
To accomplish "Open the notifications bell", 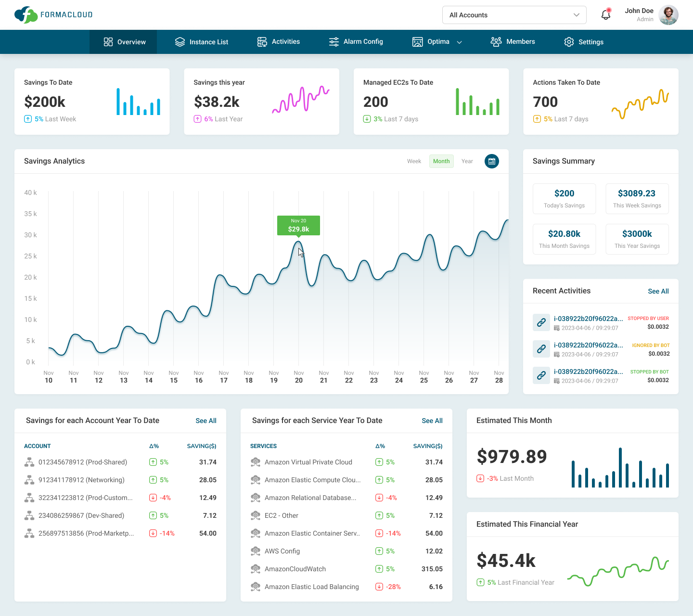I will (606, 14).
